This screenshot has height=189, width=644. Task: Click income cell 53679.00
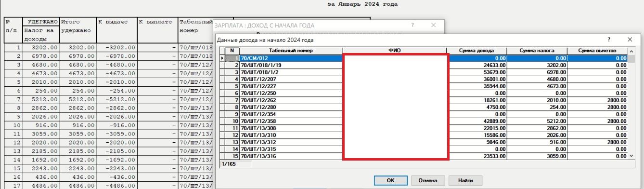(477, 72)
